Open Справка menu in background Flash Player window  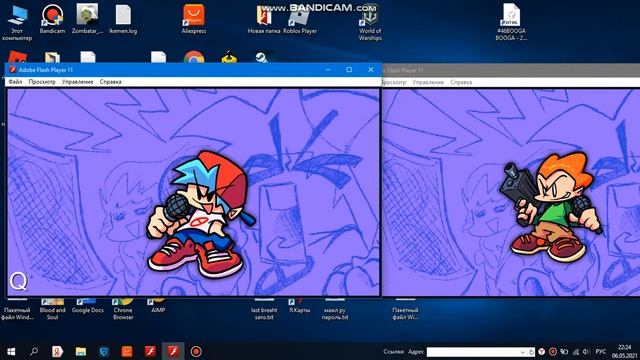(x=461, y=82)
